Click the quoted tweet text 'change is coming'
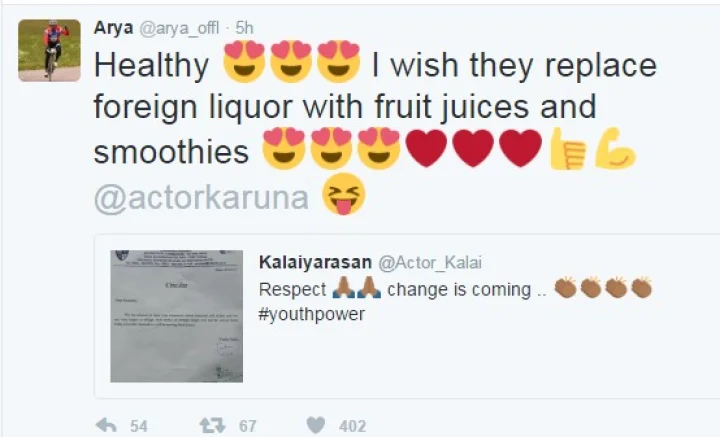720x437 pixels. [x=459, y=290]
